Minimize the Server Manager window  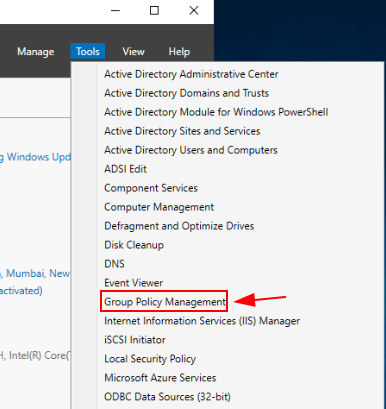pyautogui.click(x=115, y=11)
